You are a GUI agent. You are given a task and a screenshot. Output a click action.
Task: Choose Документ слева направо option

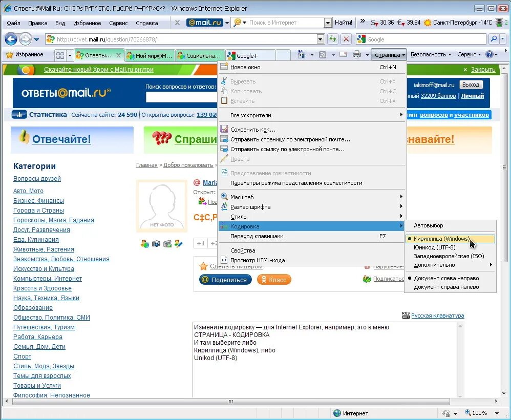coord(450,278)
